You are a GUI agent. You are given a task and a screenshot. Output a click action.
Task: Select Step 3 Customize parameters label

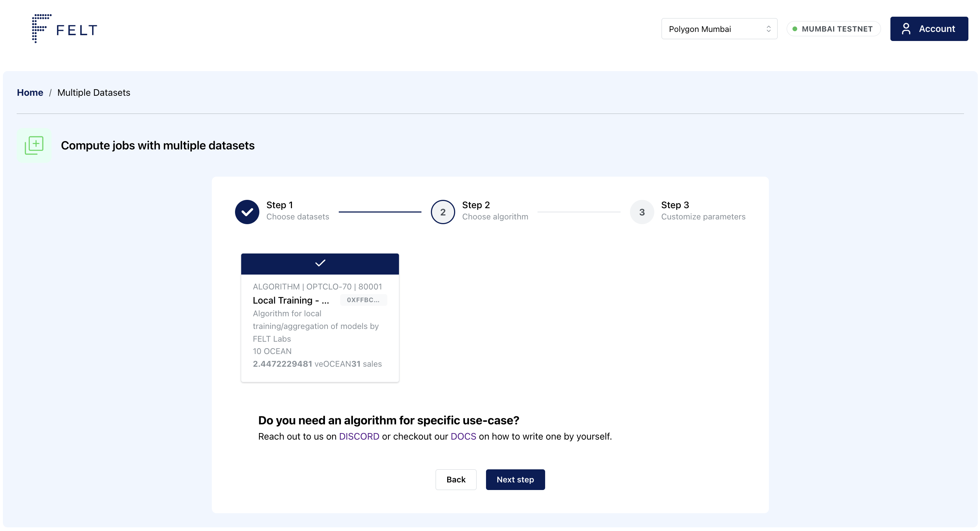703,211
